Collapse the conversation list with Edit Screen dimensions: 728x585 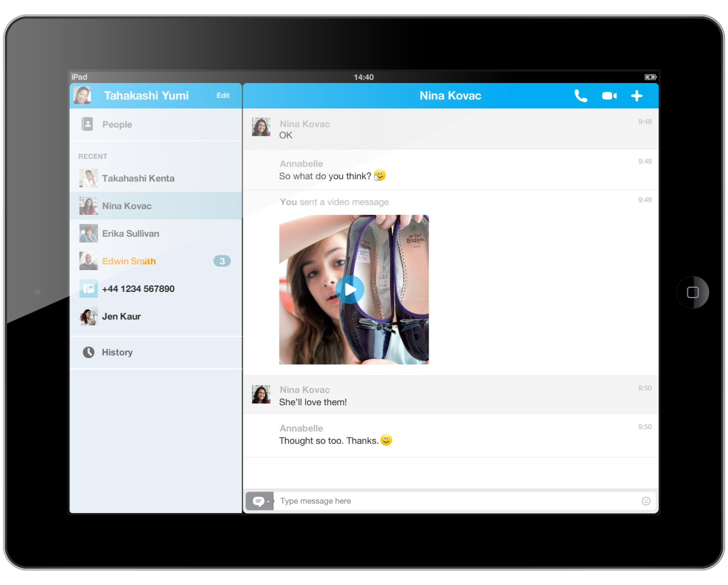click(x=223, y=95)
